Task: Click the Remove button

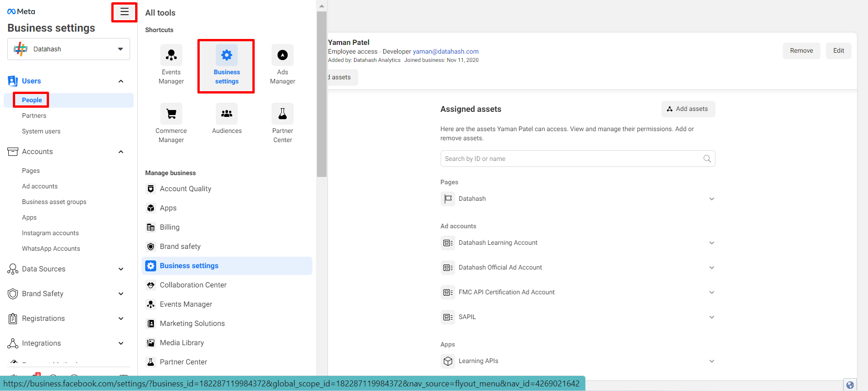Action: coord(802,51)
